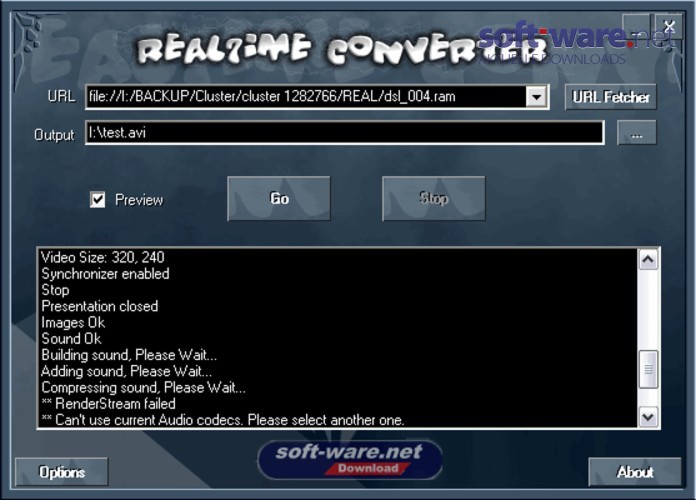
Task: Toggle the Preview checkbox
Action: coord(98,200)
